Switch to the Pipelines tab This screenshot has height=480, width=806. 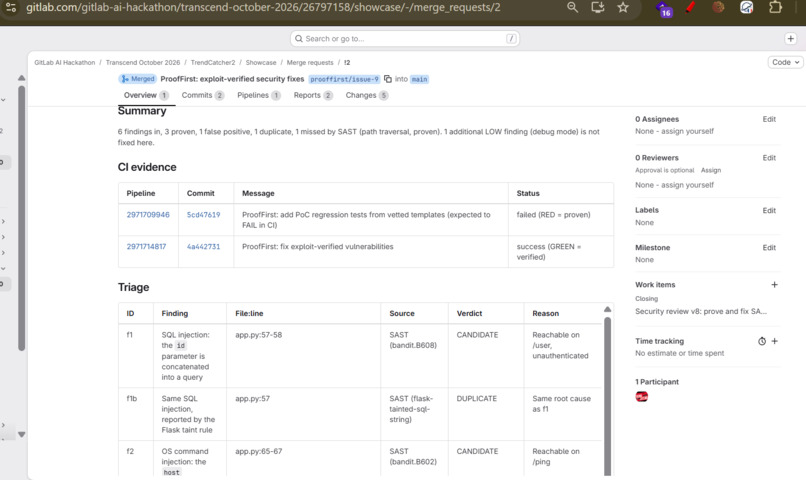click(x=259, y=95)
